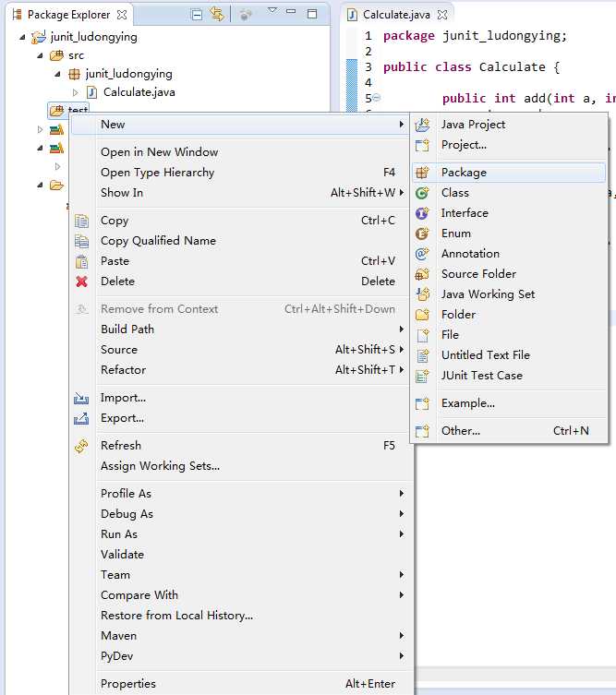Screen dimensions: 616x695
Task: Click the brown Enum icon
Action: [x=422, y=234]
